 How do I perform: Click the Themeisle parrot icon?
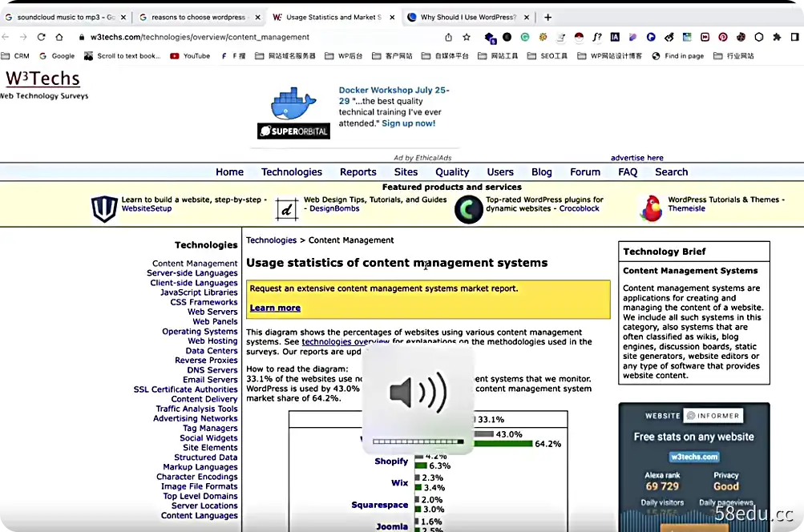[651, 208]
